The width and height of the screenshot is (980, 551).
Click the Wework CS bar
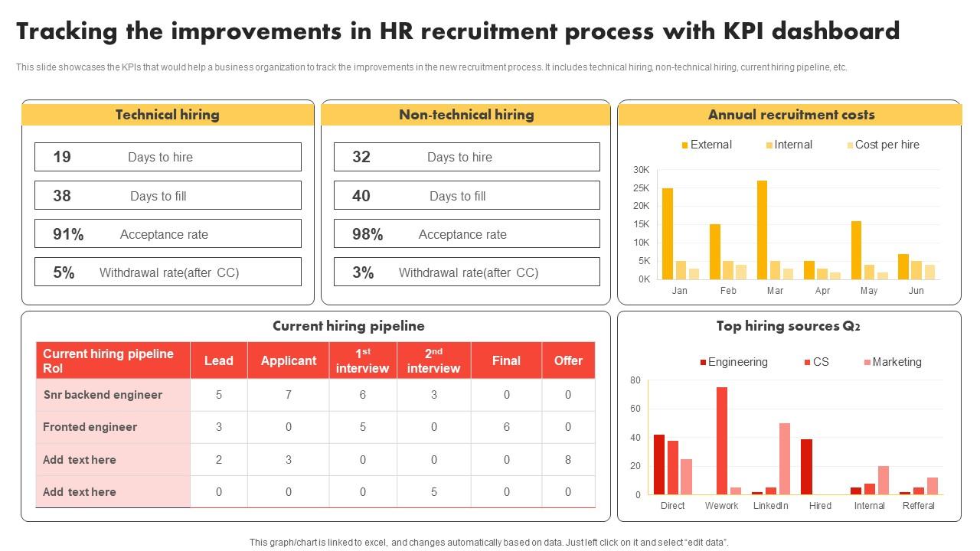[x=722, y=440]
